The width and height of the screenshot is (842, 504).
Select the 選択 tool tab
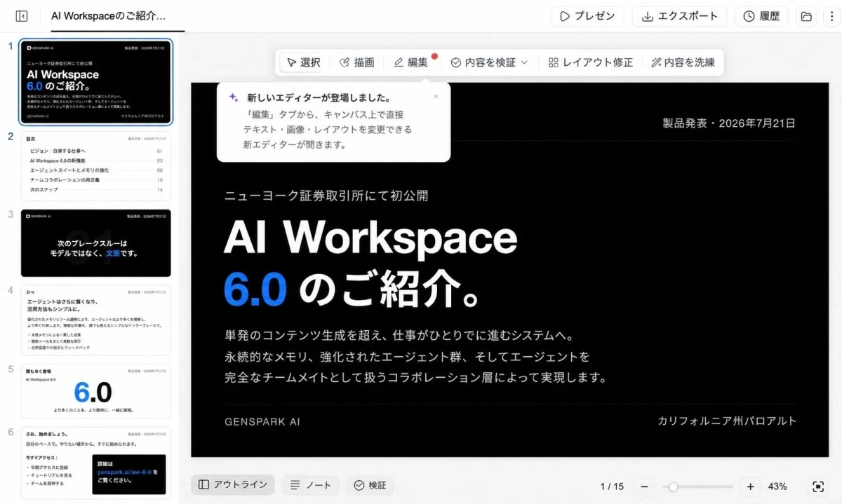point(304,62)
